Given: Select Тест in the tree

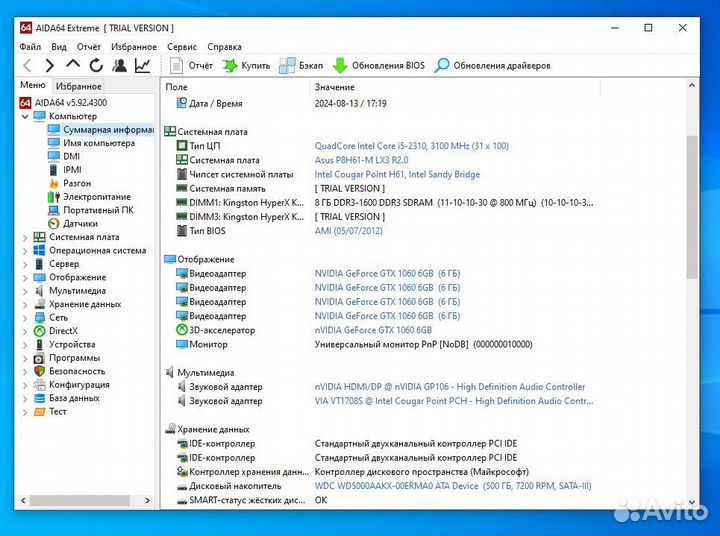Looking at the screenshot, I should coord(50,412).
